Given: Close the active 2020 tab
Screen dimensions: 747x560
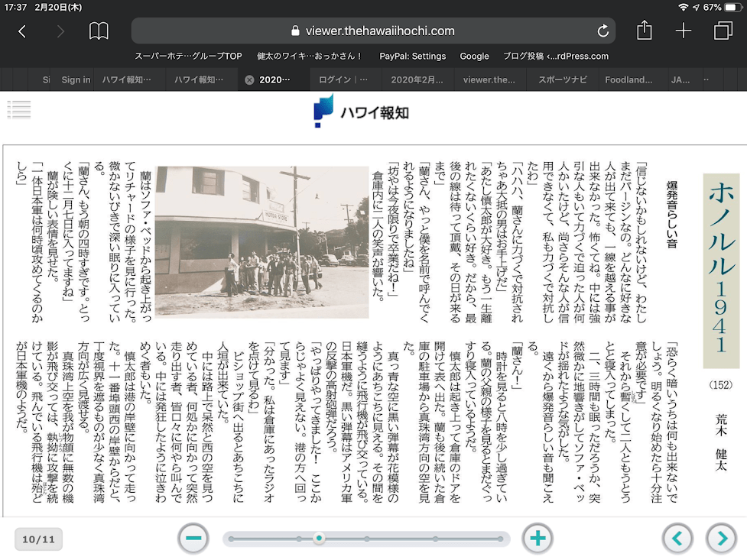Looking at the screenshot, I should point(249,79).
